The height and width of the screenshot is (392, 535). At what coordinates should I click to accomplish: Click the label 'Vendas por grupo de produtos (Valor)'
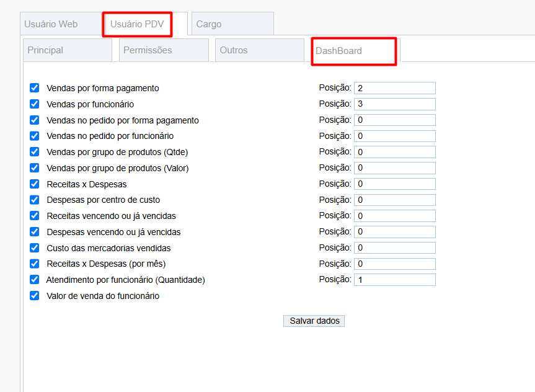118,168
